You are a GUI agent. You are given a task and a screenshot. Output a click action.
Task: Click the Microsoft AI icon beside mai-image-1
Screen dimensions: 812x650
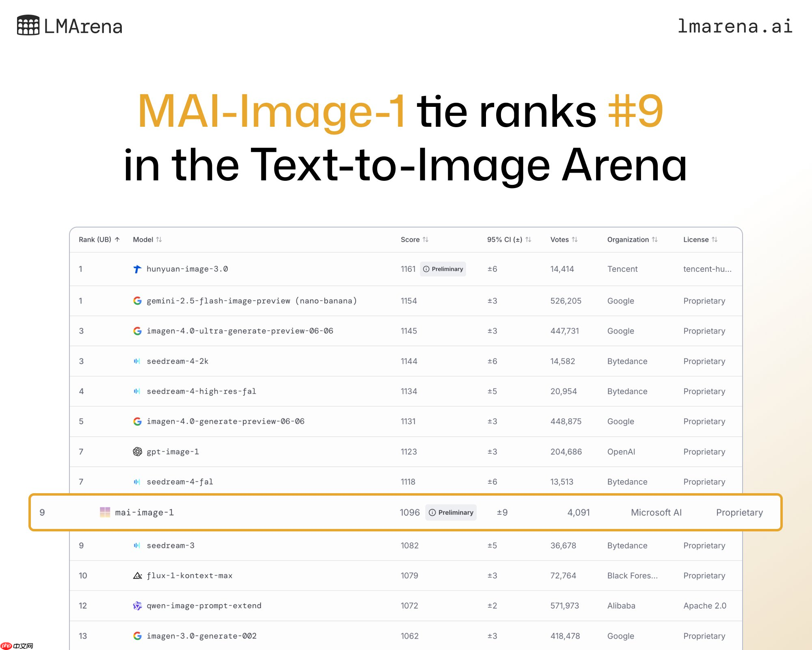[x=105, y=512]
